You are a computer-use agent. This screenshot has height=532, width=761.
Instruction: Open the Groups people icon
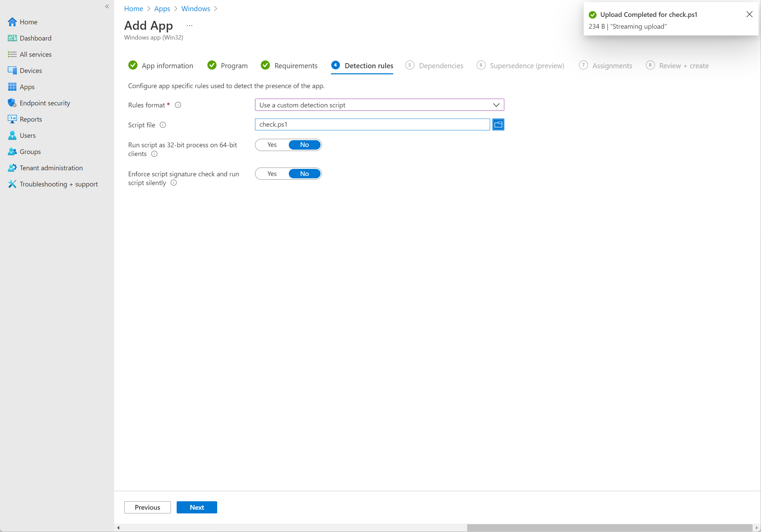click(x=12, y=152)
